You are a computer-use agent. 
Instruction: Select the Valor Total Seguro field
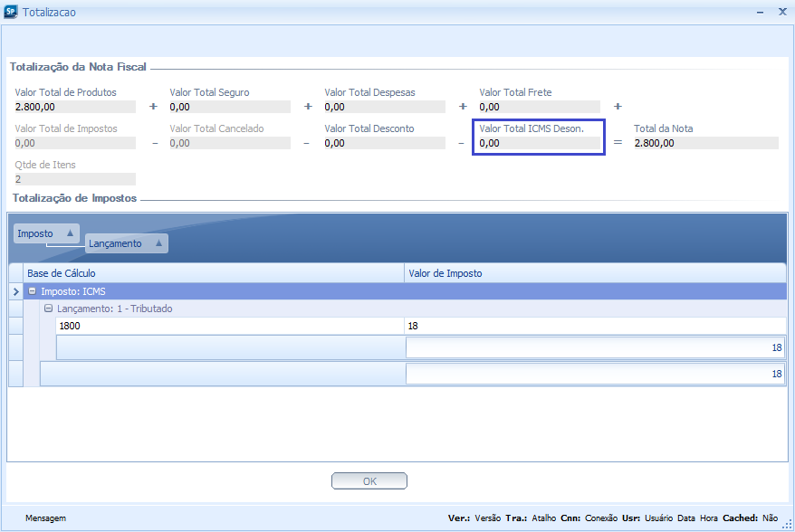(229, 107)
